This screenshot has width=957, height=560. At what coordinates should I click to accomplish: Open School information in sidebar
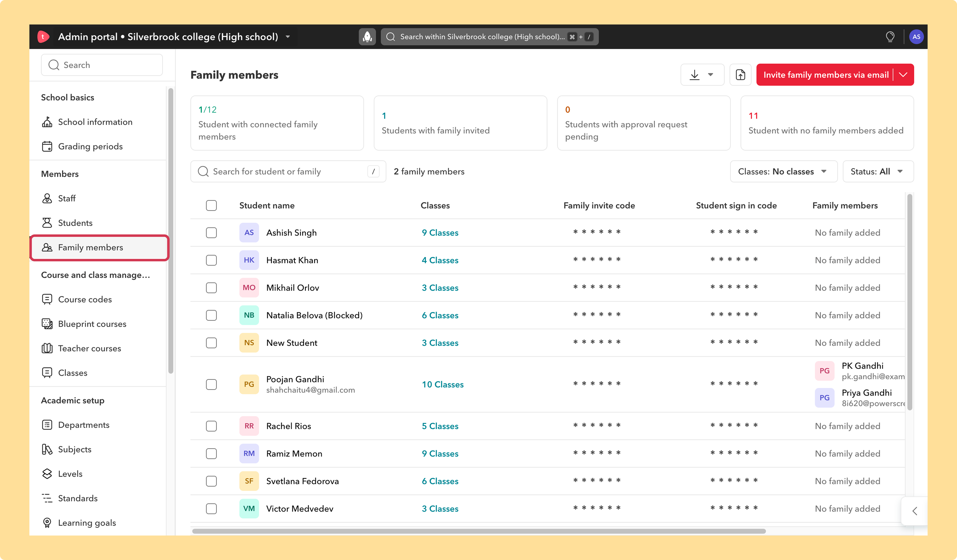tap(95, 122)
